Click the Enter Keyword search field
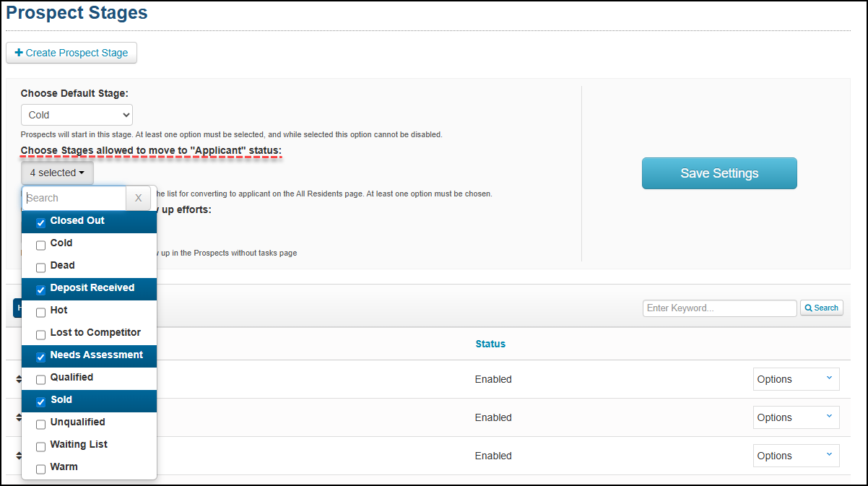868x486 pixels. click(720, 308)
